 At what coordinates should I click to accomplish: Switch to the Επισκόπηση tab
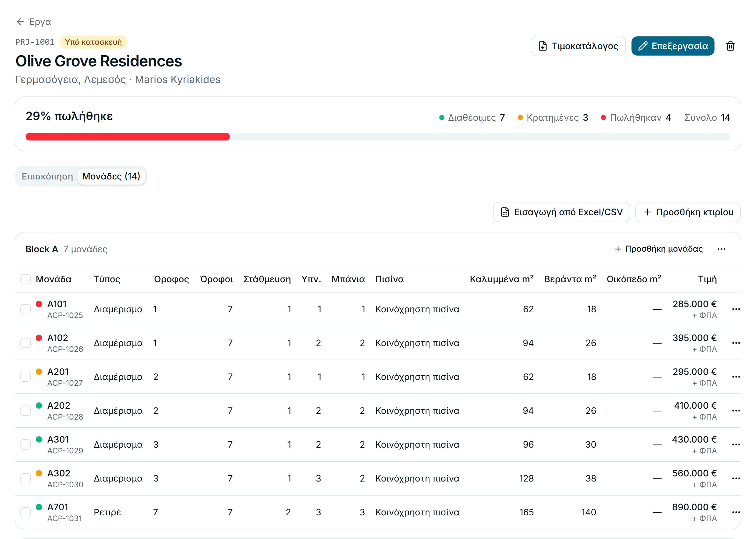[47, 176]
